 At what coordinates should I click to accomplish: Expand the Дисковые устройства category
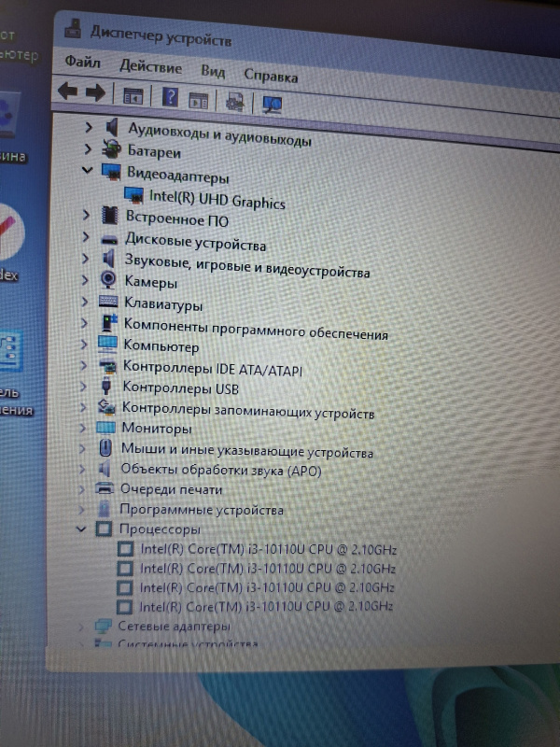point(86,236)
